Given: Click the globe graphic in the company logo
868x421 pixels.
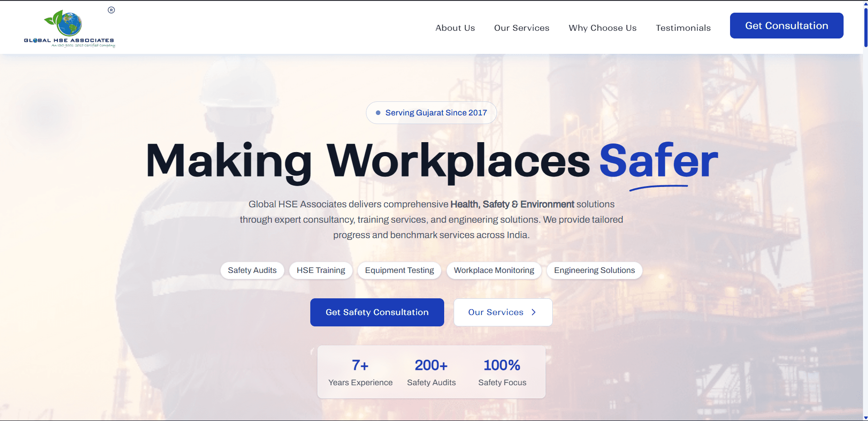Looking at the screenshot, I should [71, 25].
